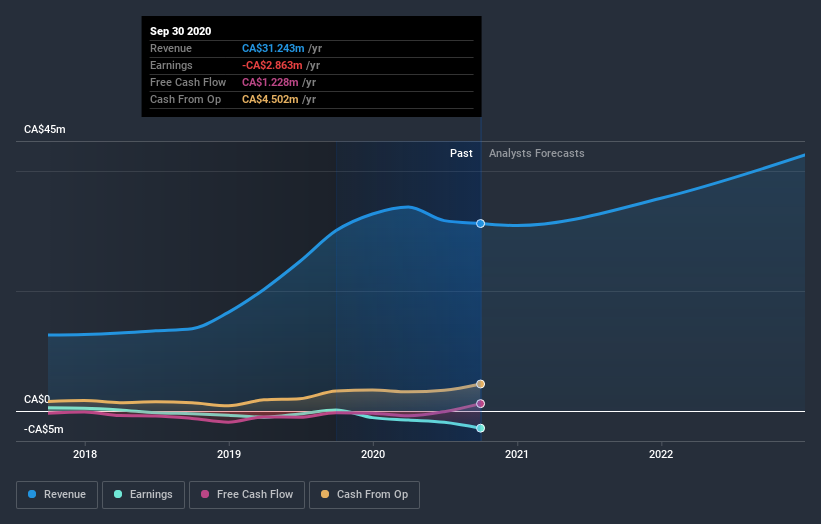The image size is (821, 524).
Task: Toggle the Free Cash Flow legend series
Action: pyautogui.click(x=247, y=495)
